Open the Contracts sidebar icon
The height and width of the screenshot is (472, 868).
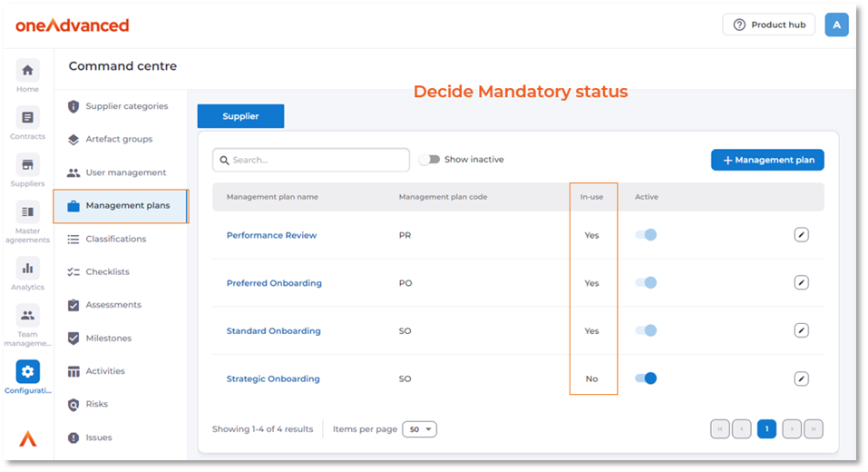tap(27, 117)
